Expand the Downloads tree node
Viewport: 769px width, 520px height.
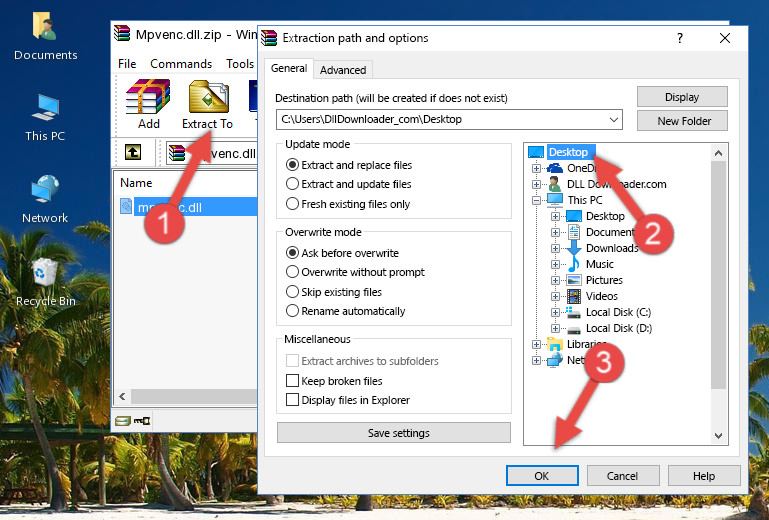click(555, 248)
